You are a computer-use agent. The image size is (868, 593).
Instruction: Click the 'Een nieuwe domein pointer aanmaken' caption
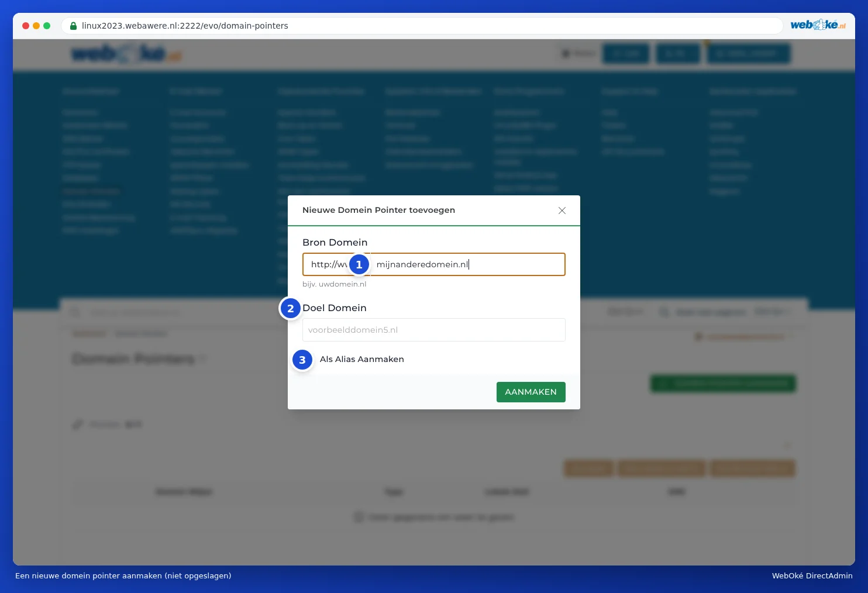point(123,576)
